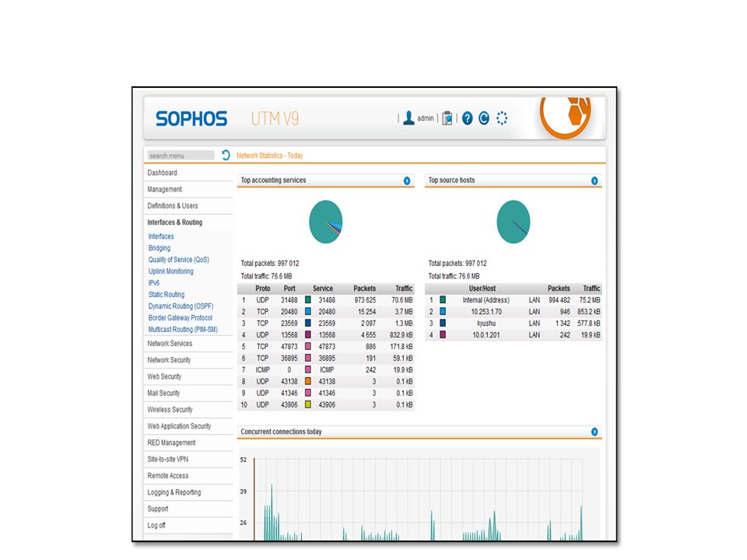Viewport: 747px width, 560px height.
Task: Click blue swatch for service 20480
Action: click(x=308, y=311)
